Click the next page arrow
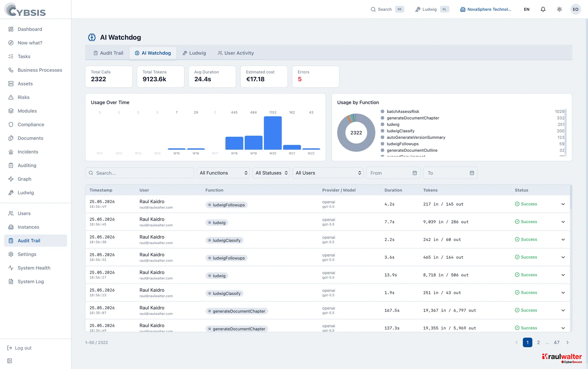The image size is (588, 369). click(x=567, y=342)
